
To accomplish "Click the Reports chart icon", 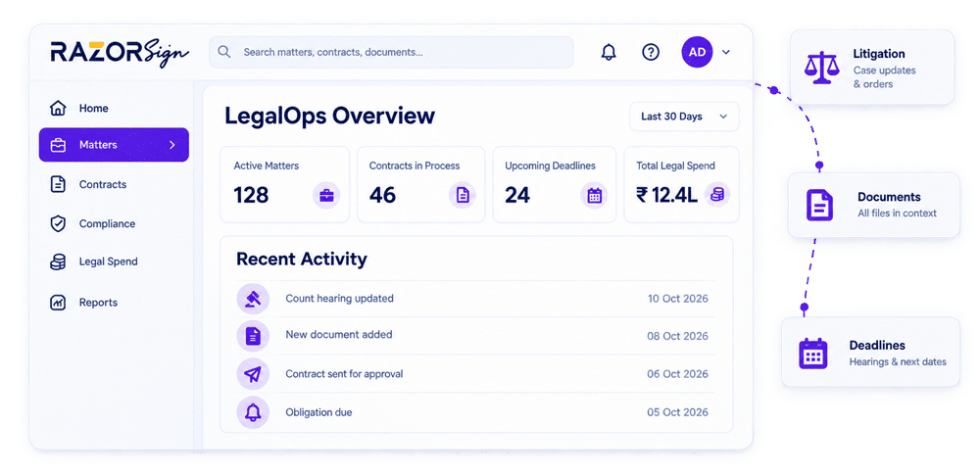I will click(58, 303).
